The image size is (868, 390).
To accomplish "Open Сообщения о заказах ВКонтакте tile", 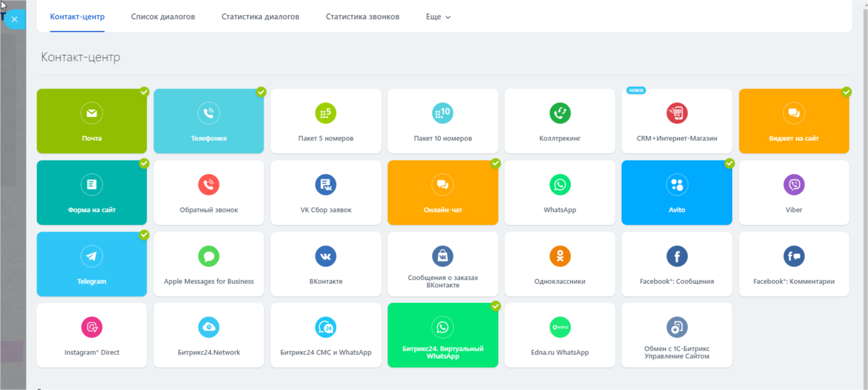I will (x=442, y=264).
